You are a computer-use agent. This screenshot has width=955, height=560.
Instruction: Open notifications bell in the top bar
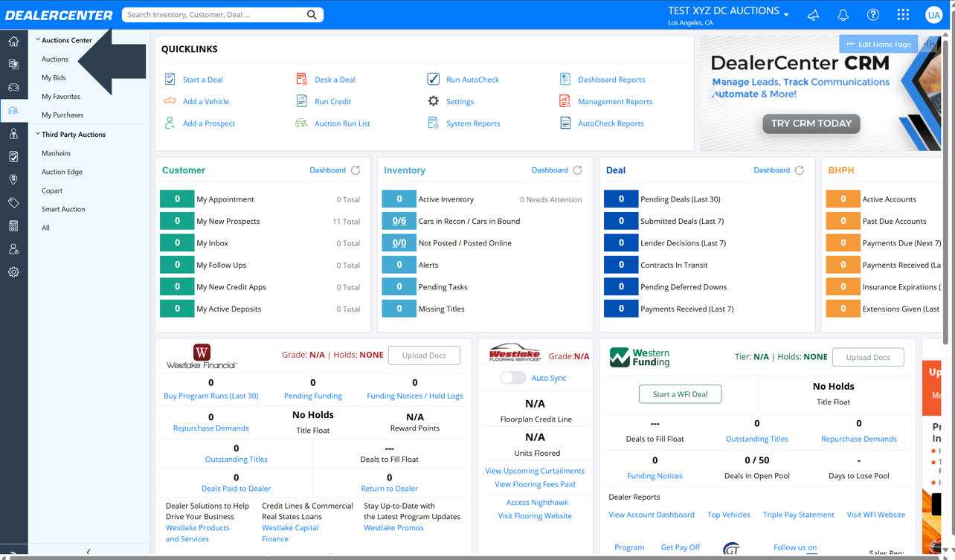[843, 15]
